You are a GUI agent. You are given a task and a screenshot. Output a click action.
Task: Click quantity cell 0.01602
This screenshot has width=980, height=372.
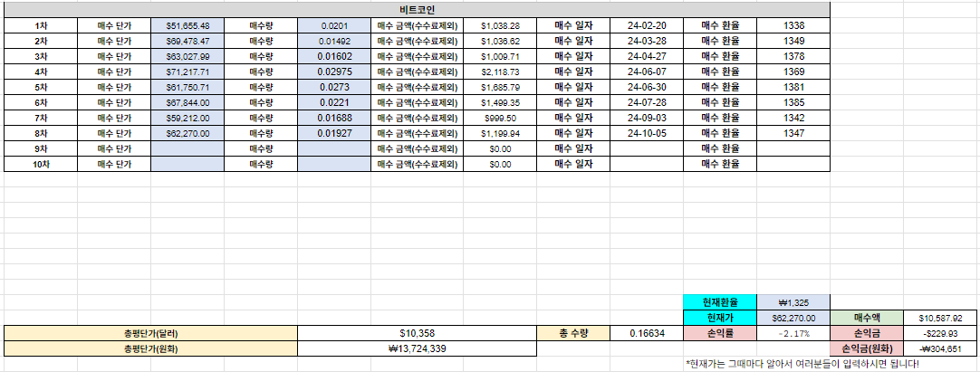[x=334, y=57]
